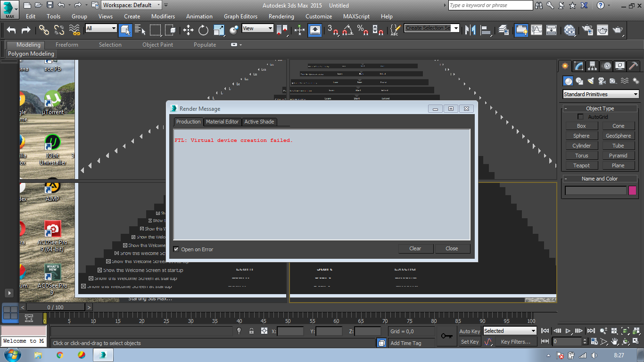The height and width of the screenshot is (362, 644).
Task: Click the Render Production teapot icon
Action: tap(618, 30)
